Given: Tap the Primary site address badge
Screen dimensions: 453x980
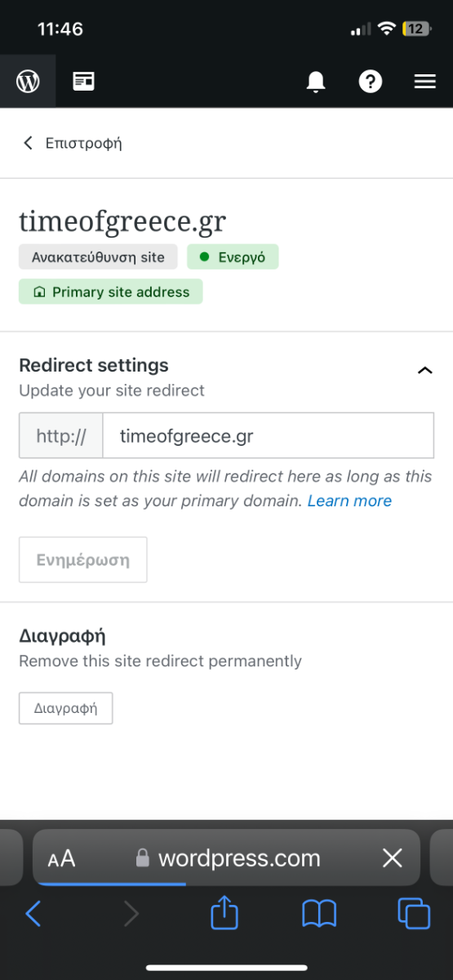Looking at the screenshot, I should (x=111, y=292).
